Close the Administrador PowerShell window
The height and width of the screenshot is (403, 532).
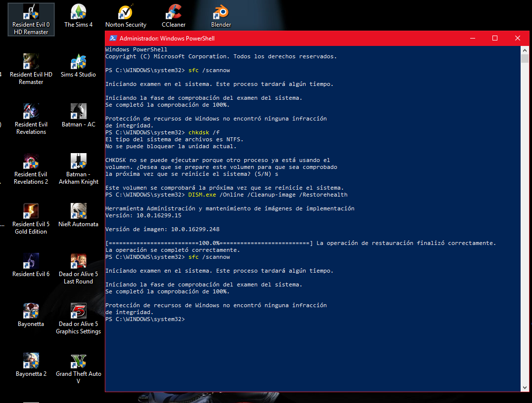[x=517, y=39]
